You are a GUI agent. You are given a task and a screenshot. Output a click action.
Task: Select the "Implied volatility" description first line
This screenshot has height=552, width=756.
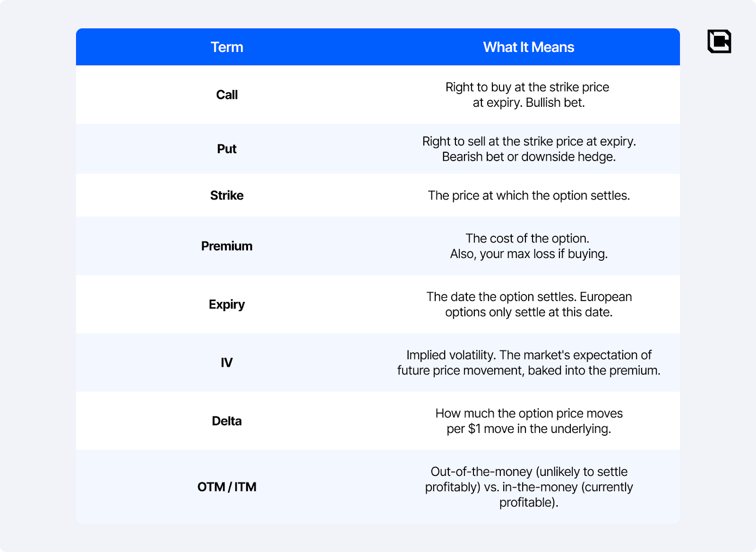point(529,355)
